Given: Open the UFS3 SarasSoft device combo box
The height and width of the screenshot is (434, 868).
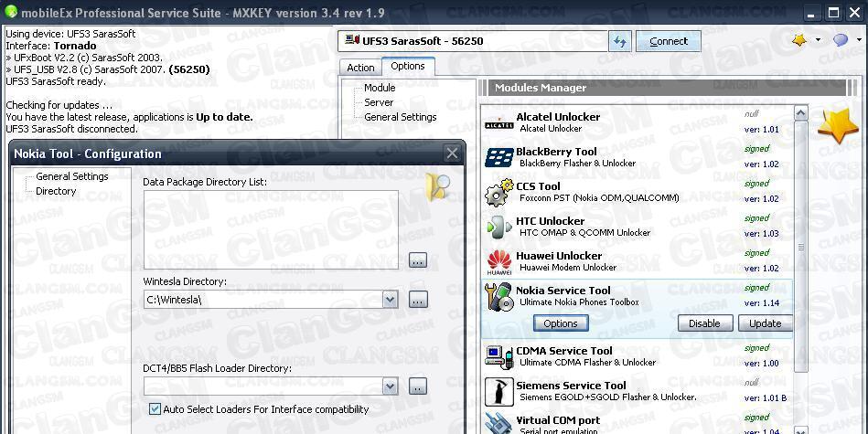Looking at the screenshot, I should (473, 41).
